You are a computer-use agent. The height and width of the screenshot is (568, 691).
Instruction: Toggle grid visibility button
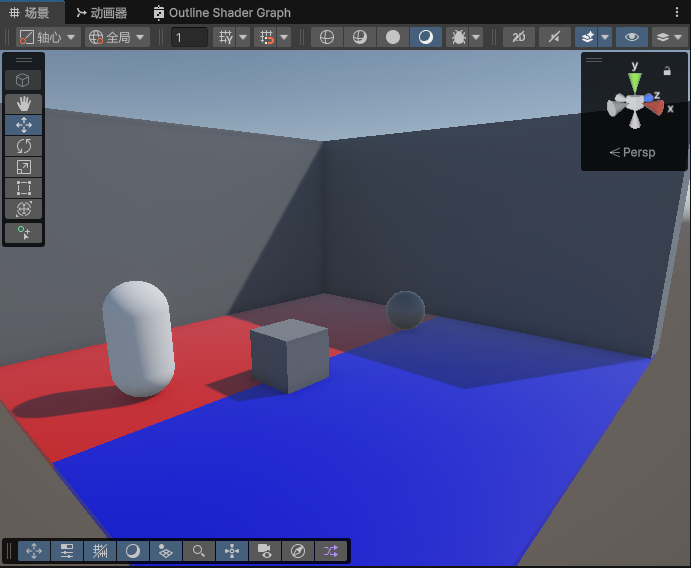click(226, 37)
